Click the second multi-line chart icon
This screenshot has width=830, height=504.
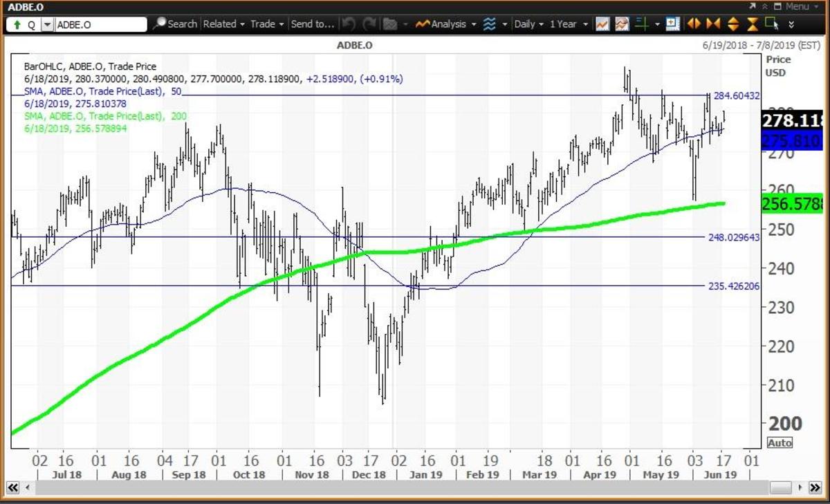tap(621, 24)
